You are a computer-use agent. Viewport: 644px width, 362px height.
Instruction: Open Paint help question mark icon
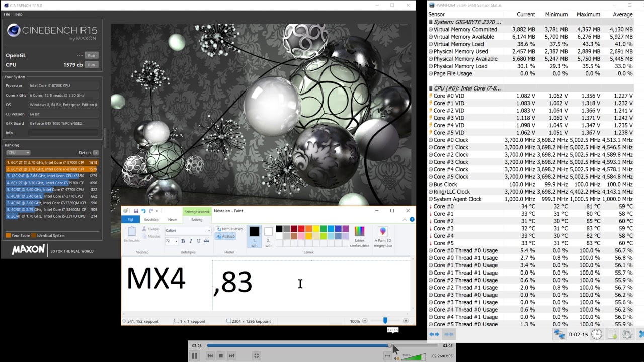click(x=412, y=220)
